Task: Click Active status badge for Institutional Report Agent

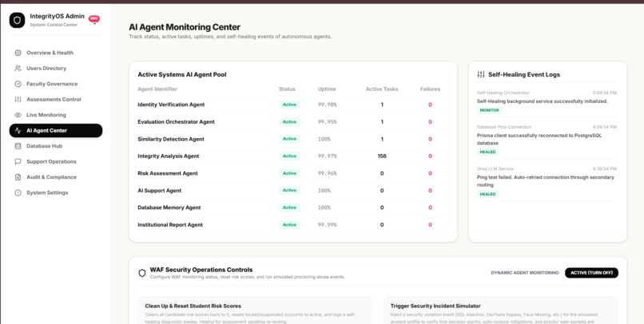Action: coord(289,225)
